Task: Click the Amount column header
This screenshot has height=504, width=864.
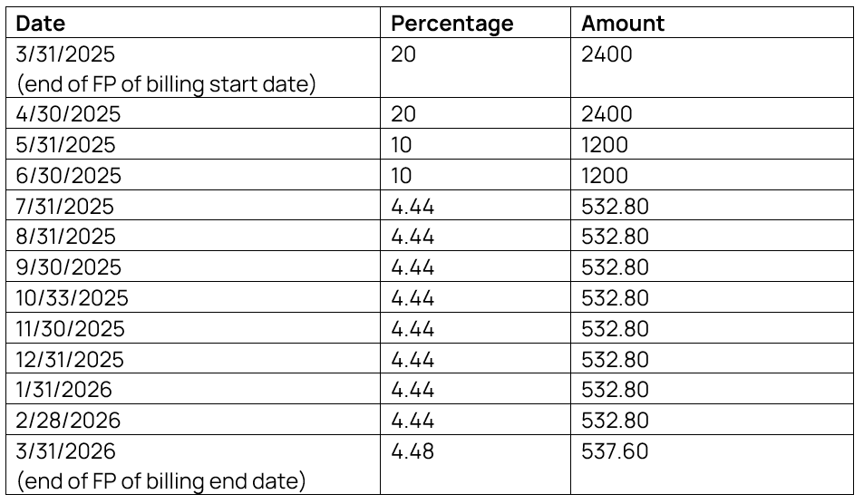Action: (623, 24)
